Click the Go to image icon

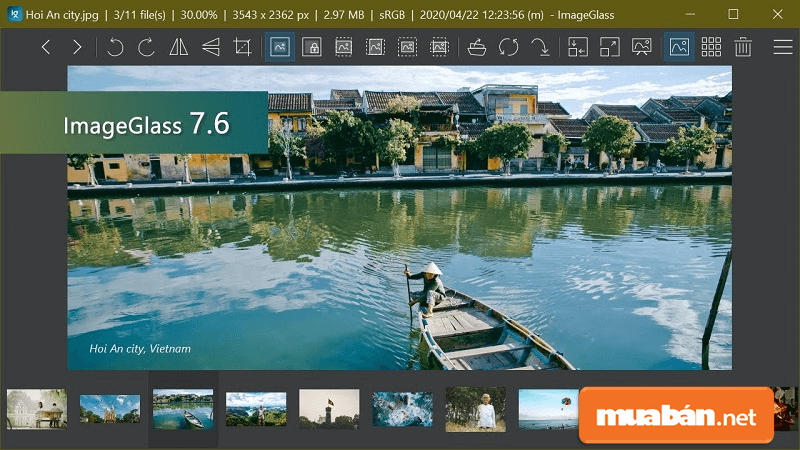click(x=540, y=47)
